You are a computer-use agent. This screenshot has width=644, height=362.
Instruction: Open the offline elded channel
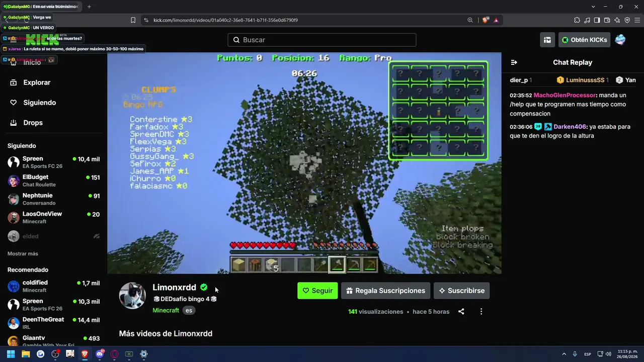pyautogui.click(x=53, y=236)
